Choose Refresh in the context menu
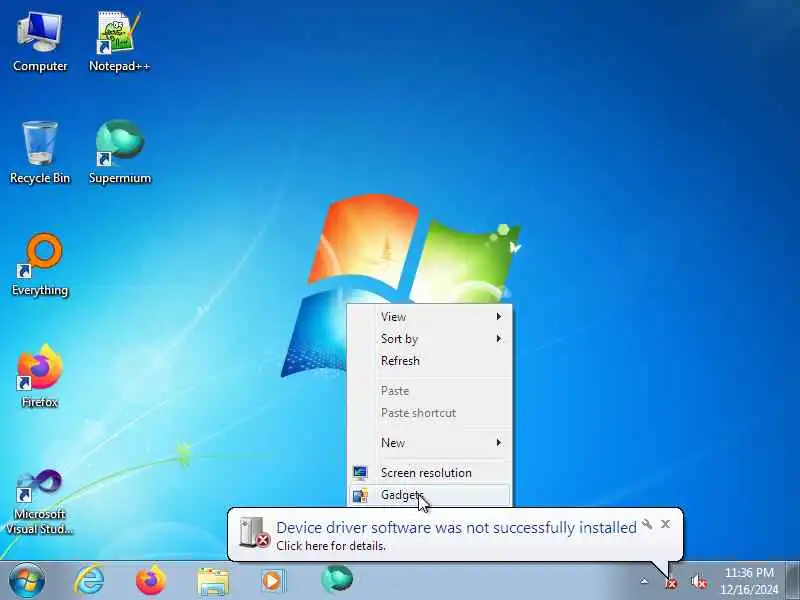Image resolution: width=800 pixels, height=600 pixels. [x=429, y=360]
